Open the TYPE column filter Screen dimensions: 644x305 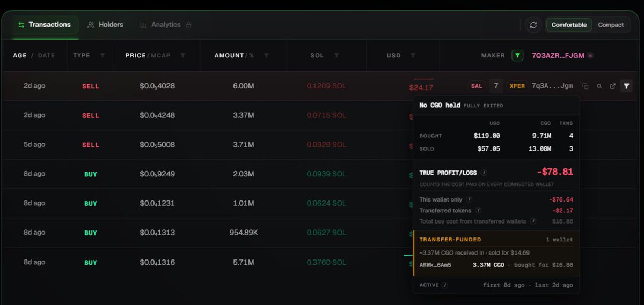(x=103, y=55)
